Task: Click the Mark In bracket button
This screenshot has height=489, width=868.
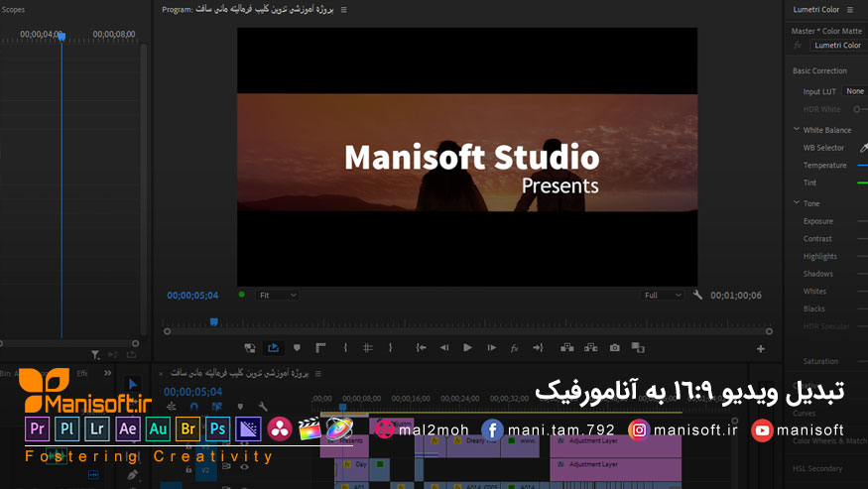Action: 345,348
